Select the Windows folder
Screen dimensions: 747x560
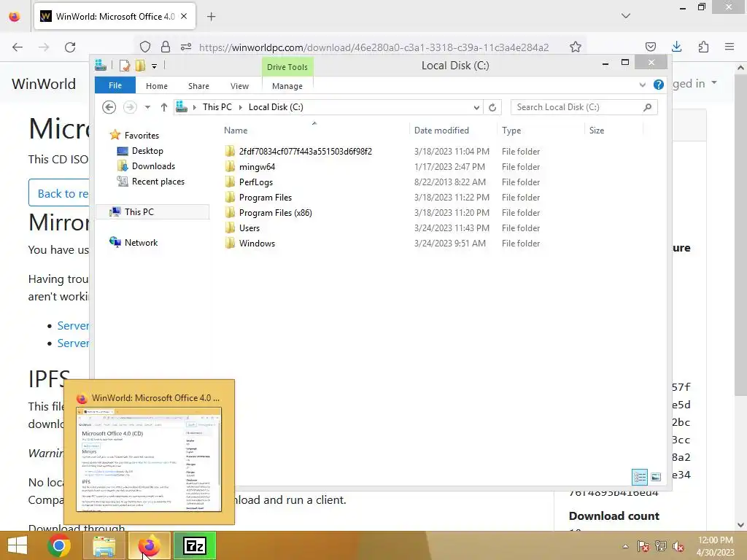point(257,243)
